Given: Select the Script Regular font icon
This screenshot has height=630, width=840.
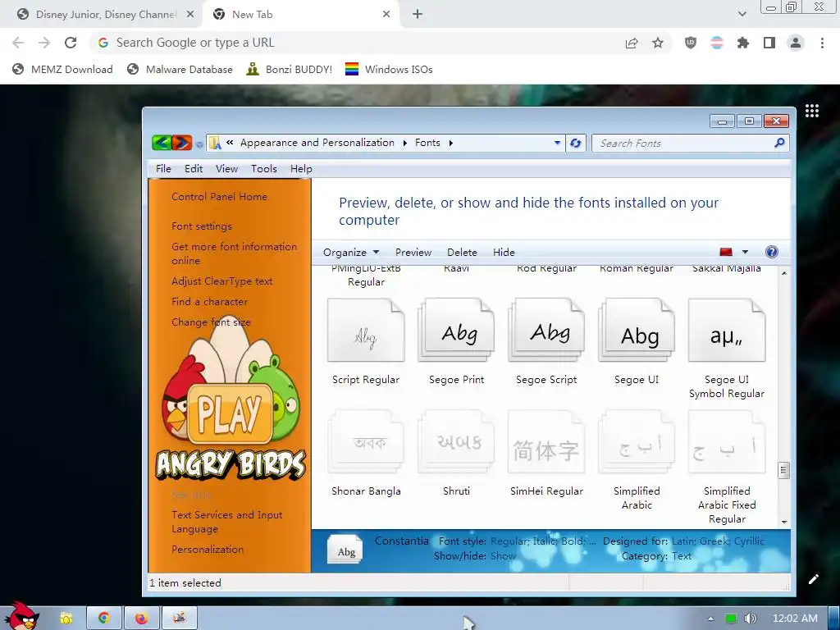Looking at the screenshot, I should coord(366,331).
